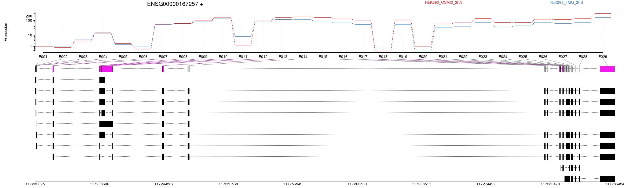This screenshot has height=188, width=644.
Task: Click y-axis tick value 100
Action: pos(29,21)
